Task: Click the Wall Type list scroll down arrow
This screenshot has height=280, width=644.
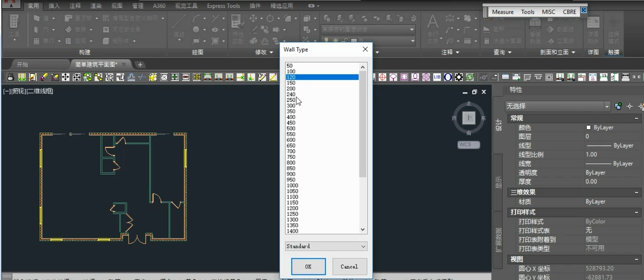Action: (363, 230)
